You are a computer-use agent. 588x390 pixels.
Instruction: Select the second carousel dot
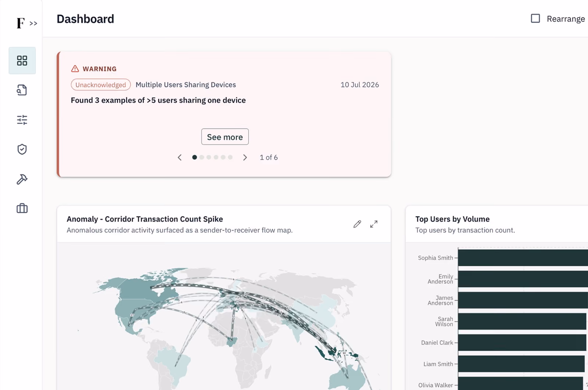click(x=202, y=157)
